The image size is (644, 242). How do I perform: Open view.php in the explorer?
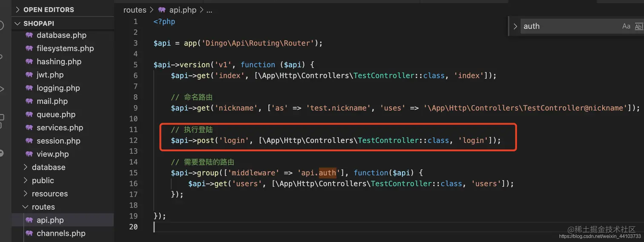click(x=52, y=154)
